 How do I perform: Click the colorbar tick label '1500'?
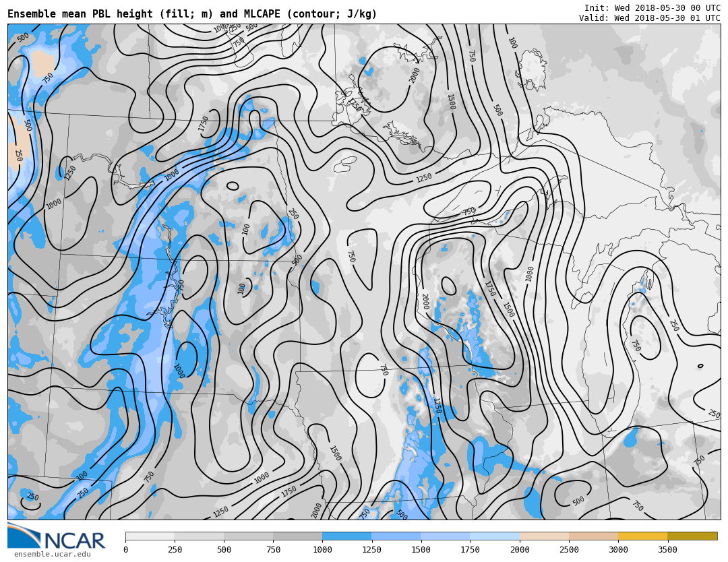tap(421, 550)
